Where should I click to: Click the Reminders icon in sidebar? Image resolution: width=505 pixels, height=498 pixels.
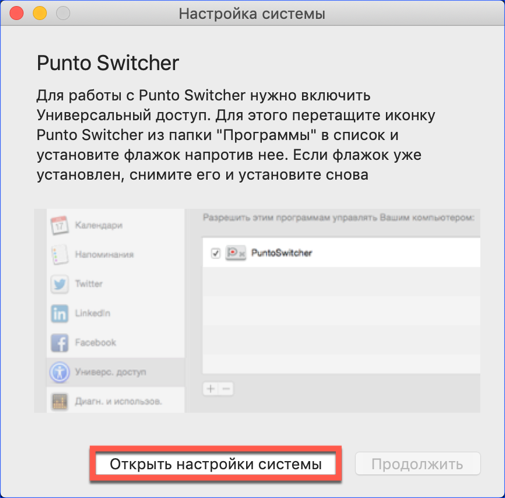pos(59,255)
